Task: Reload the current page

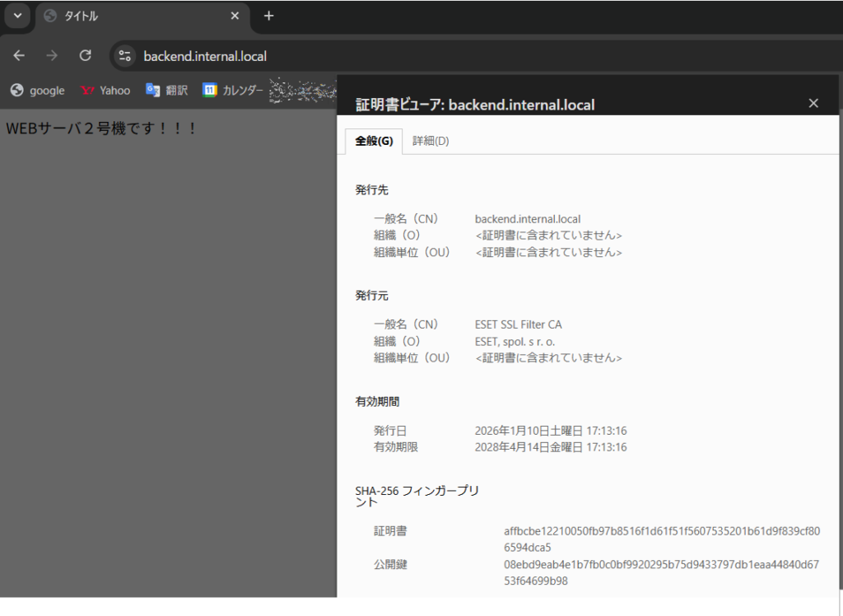Action: [x=85, y=56]
